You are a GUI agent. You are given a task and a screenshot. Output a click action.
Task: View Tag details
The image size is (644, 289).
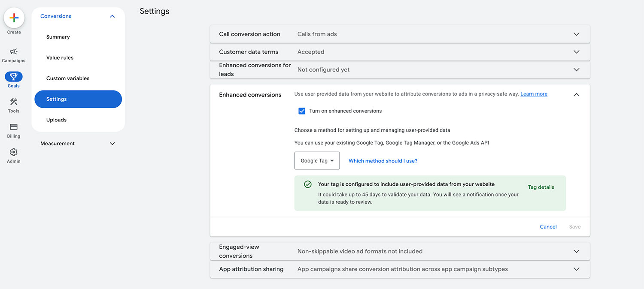(541, 187)
